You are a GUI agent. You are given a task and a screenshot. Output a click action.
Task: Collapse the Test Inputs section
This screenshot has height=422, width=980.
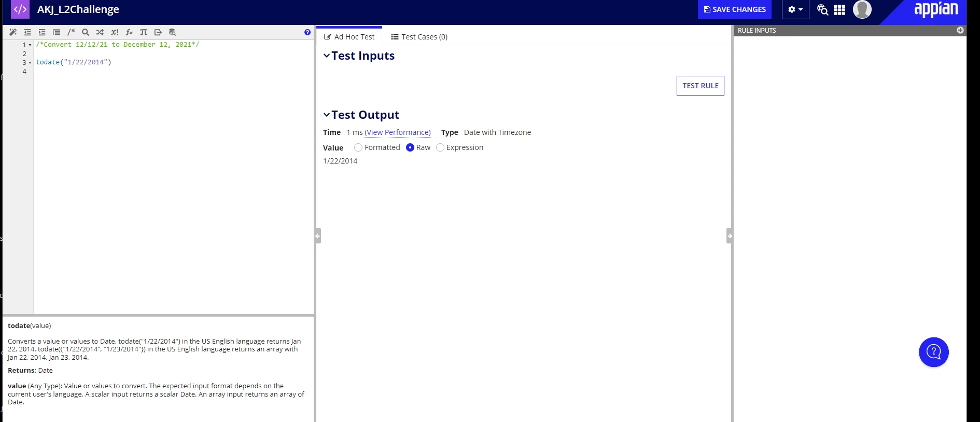click(327, 56)
